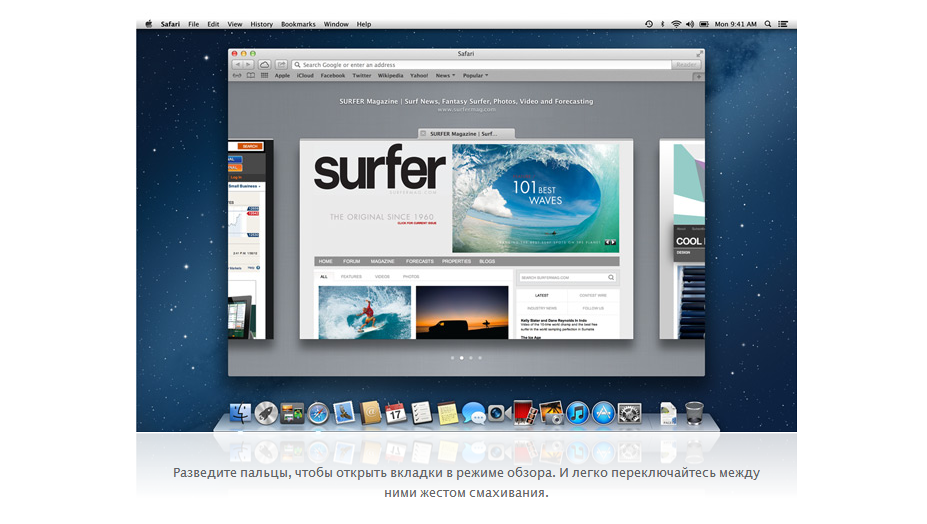927x524 pixels.
Task: Open Notification Center list icon
Action: coord(783,24)
